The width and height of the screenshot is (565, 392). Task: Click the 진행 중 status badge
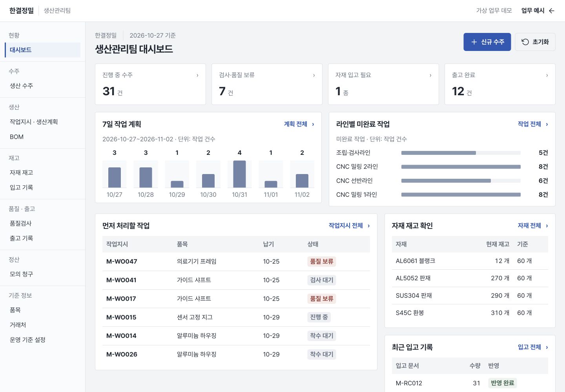click(319, 317)
